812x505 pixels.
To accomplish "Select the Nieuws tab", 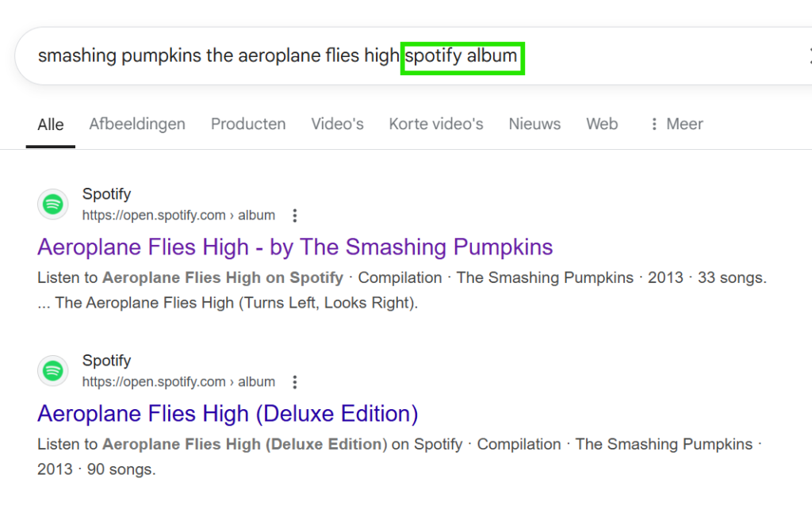I will [534, 124].
